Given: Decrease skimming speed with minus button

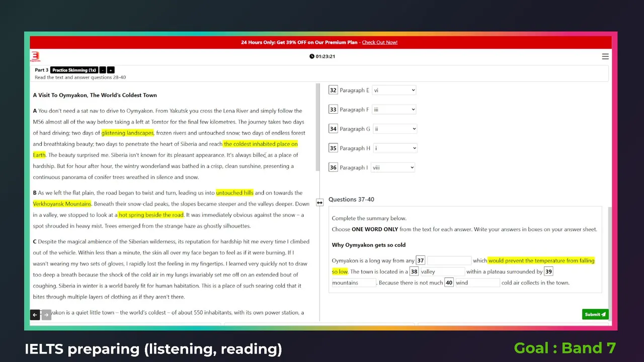Looking at the screenshot, I should 102,70.
